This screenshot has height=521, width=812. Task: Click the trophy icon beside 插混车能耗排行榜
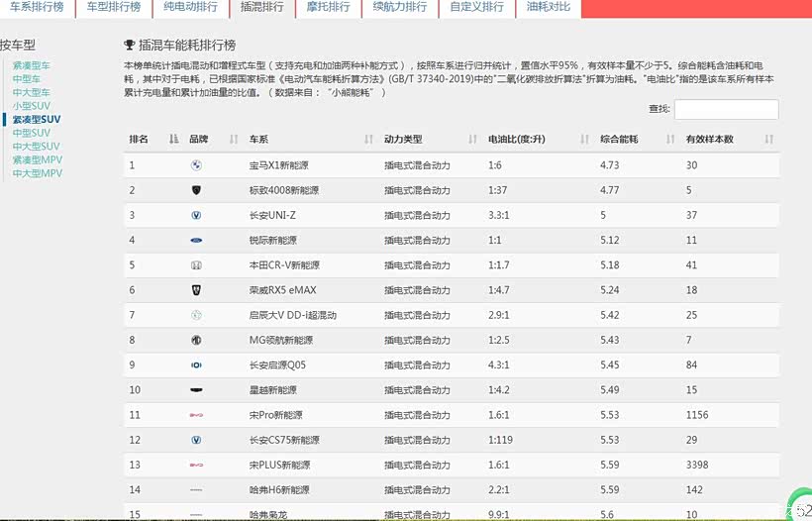(x=130, y=45)
